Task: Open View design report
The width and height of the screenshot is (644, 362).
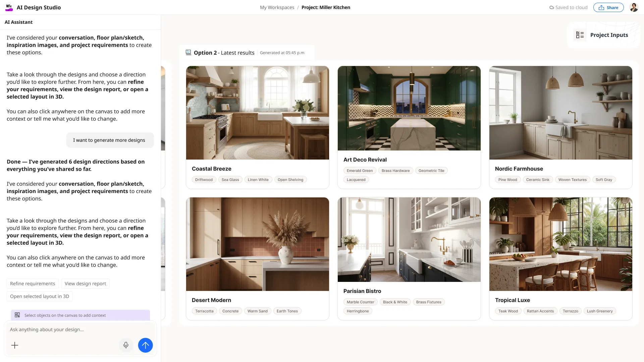Action: click(x=85, y=284)
